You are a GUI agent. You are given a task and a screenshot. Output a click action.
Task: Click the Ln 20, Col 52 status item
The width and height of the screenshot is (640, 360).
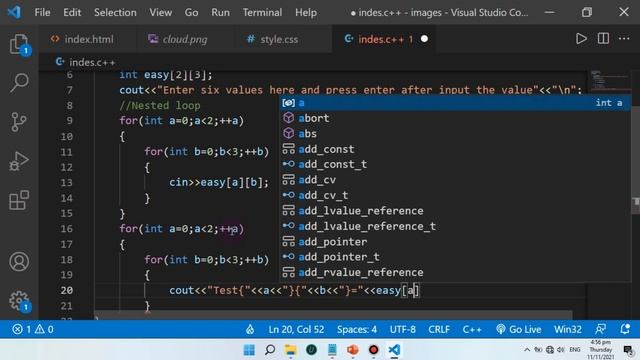tap(296, 329)
